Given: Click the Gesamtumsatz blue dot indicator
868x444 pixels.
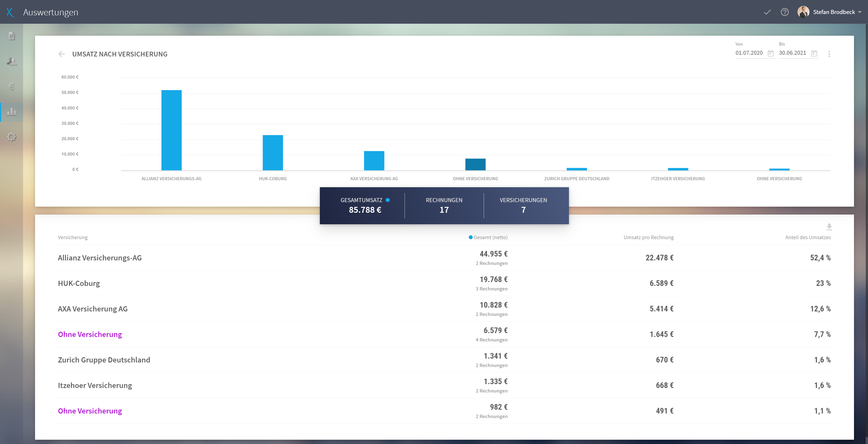Looking at the screenshot, I should tap(387, 200).
